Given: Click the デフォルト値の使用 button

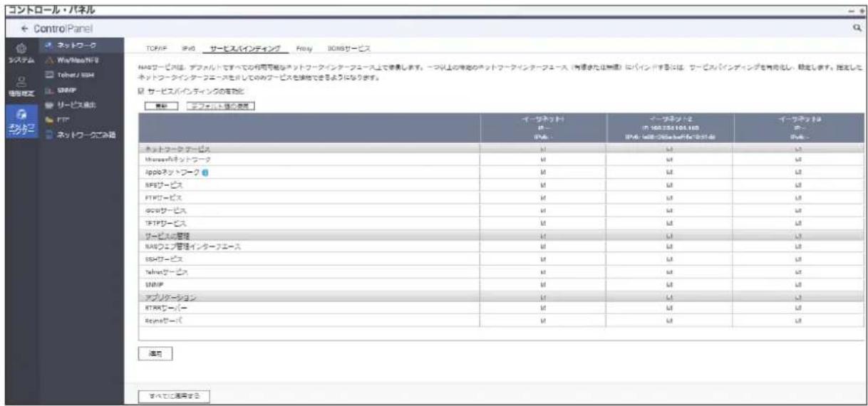Looking at the screenshot, I should click(220, 105).
